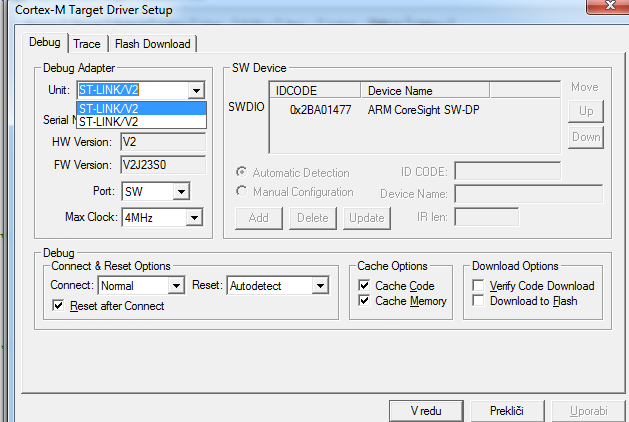Click the ID CODE input field
629x422 pixels.
(507, 172)
